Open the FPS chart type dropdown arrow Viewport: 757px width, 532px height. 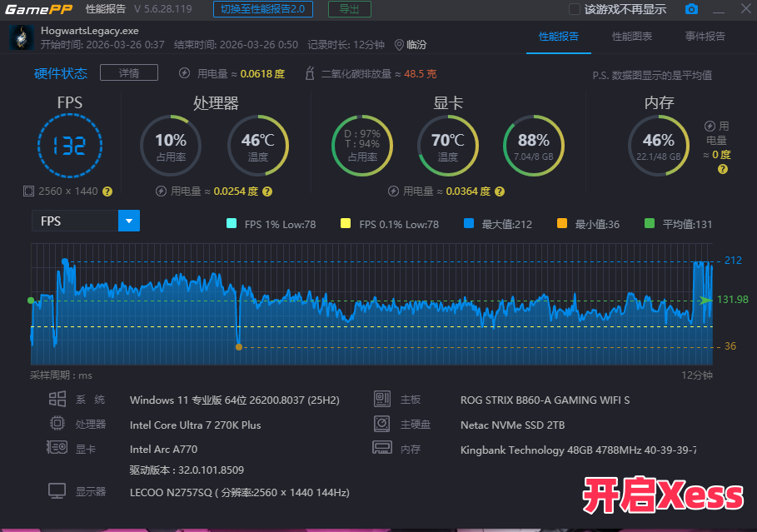click(129, 221)
